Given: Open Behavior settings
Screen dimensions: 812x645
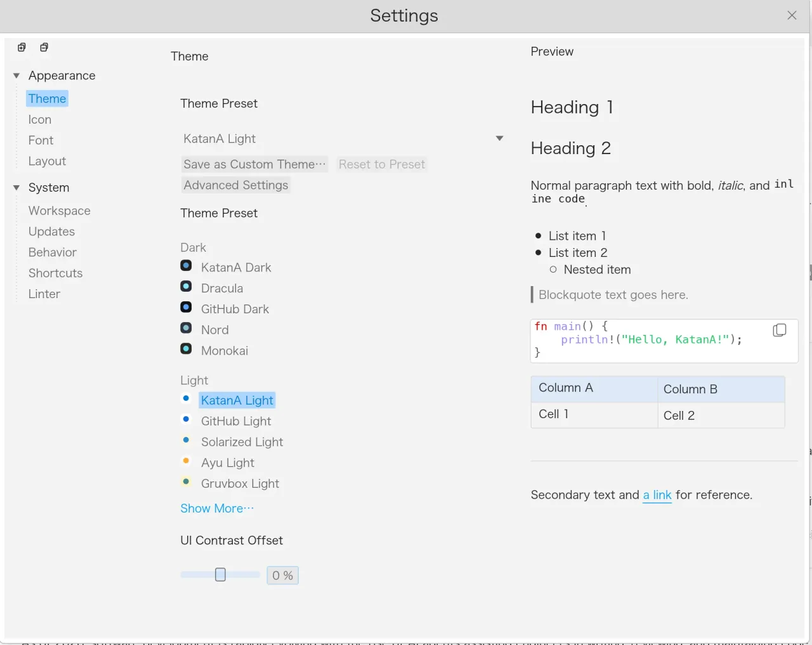Looking at the screenshot, I should [x=52, y=252].
